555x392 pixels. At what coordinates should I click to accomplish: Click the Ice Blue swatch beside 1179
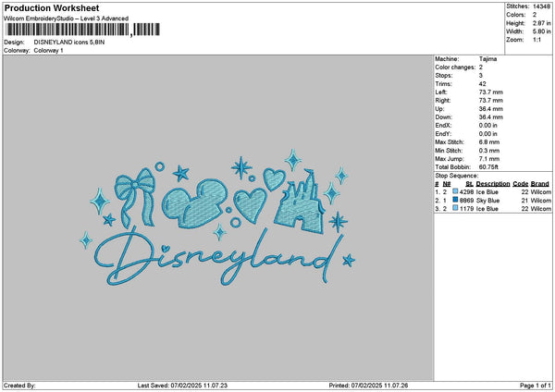point(455,208)
